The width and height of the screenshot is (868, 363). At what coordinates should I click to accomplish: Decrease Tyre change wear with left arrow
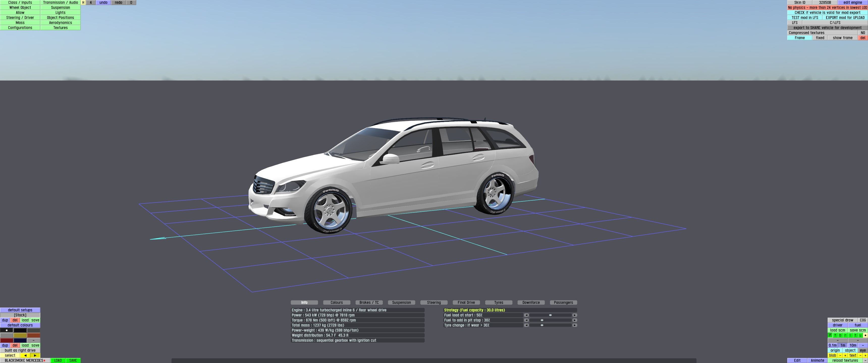526,325
